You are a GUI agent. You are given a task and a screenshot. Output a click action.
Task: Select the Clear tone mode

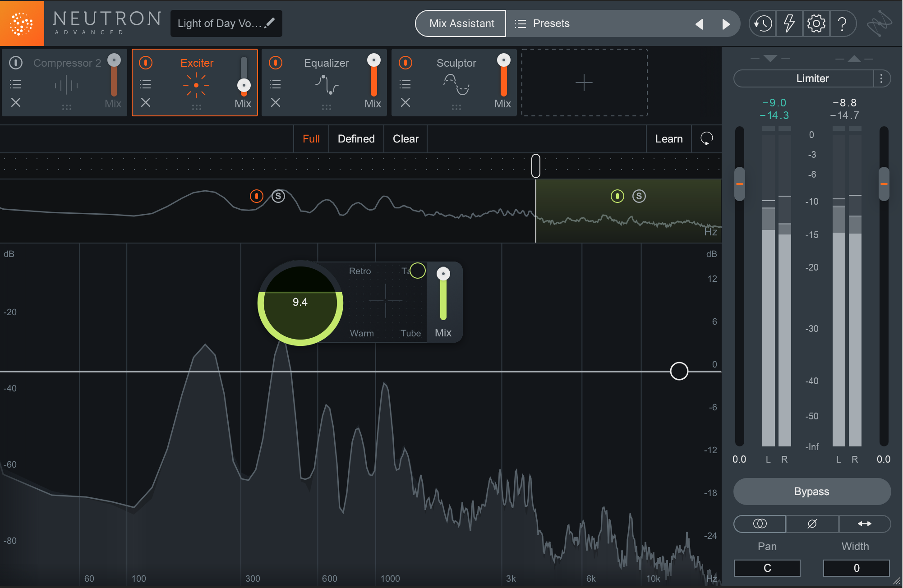click(405, 138)
